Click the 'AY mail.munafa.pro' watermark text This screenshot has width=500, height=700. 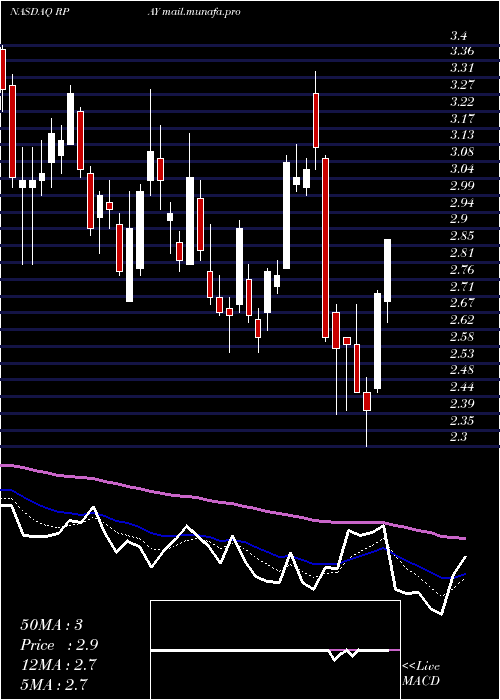[194, 12]
